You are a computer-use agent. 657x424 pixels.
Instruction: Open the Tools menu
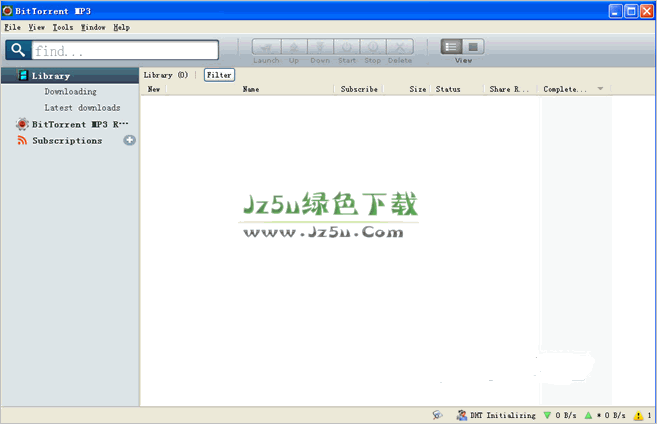pyautogui.click(x=63, y=27)
